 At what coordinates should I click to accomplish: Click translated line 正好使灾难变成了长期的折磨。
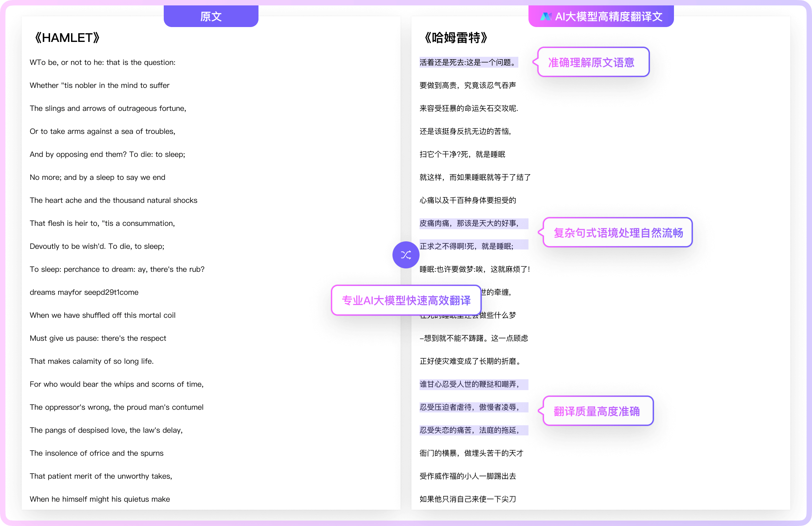coord(471,361)
